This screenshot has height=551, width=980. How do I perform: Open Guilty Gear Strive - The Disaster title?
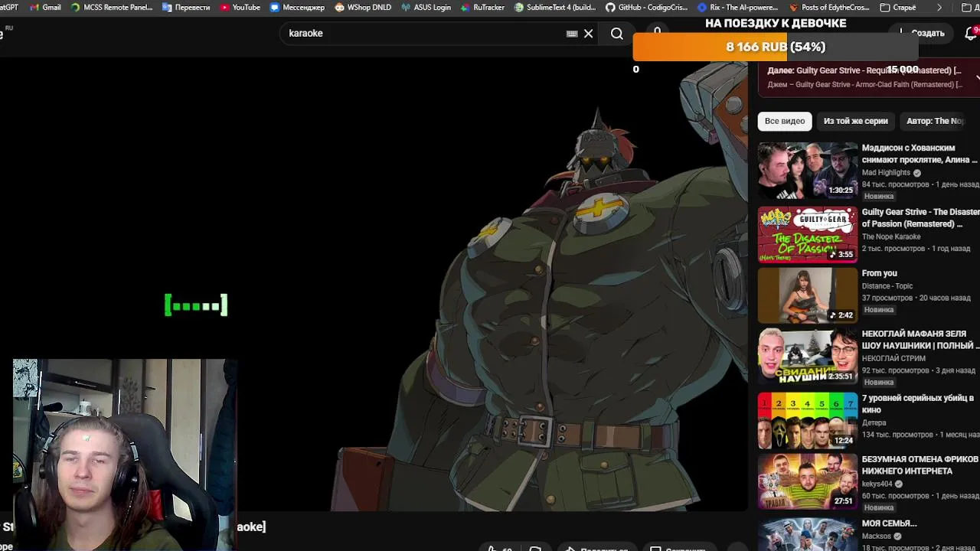920,218
